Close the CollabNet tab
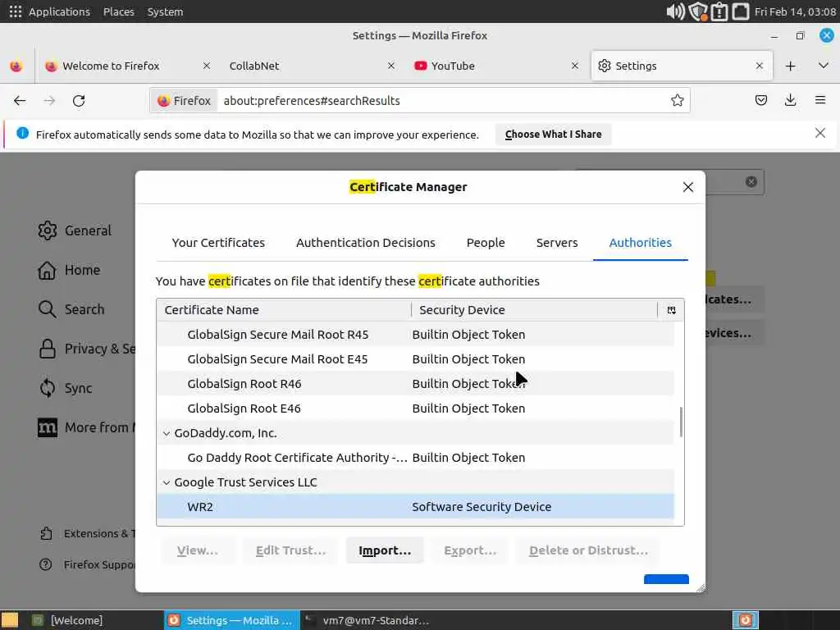 [391, 66]
